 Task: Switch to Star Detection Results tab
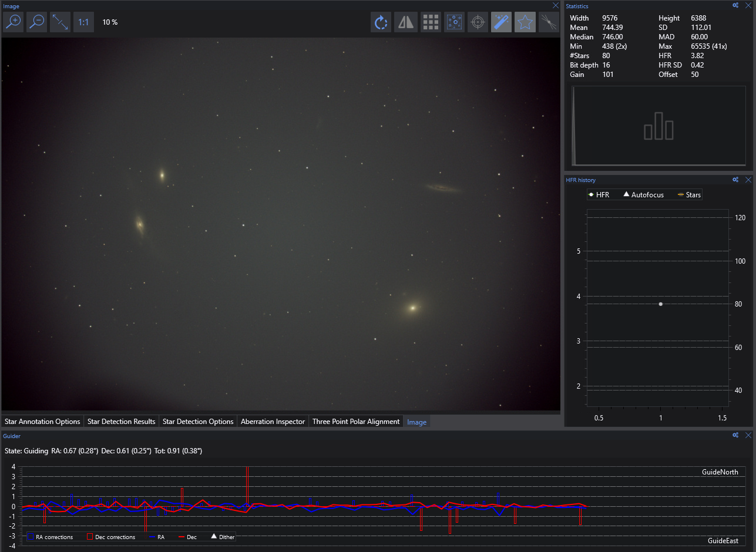(x=121, y=422)
